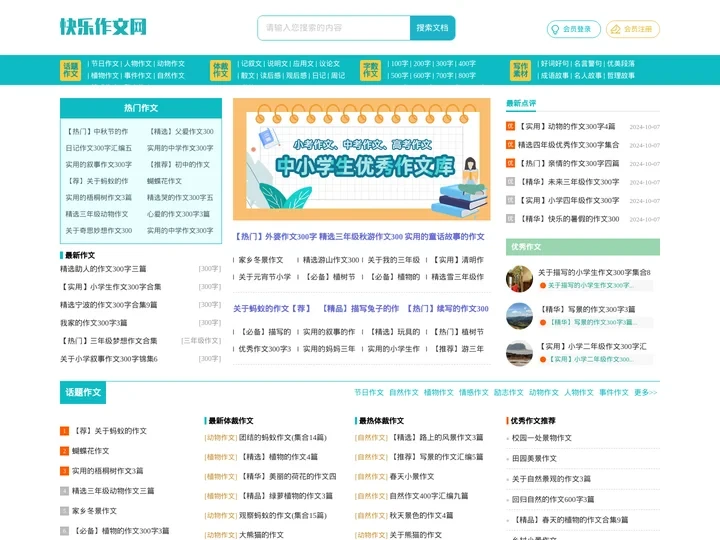Screen dimensions: 720x540
Task: Switch to the 励志作文 topic tab
Action: [x=508, y=393]
